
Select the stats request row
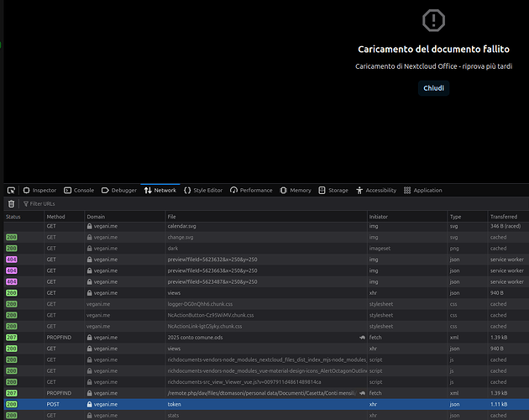tap(266, 416)
